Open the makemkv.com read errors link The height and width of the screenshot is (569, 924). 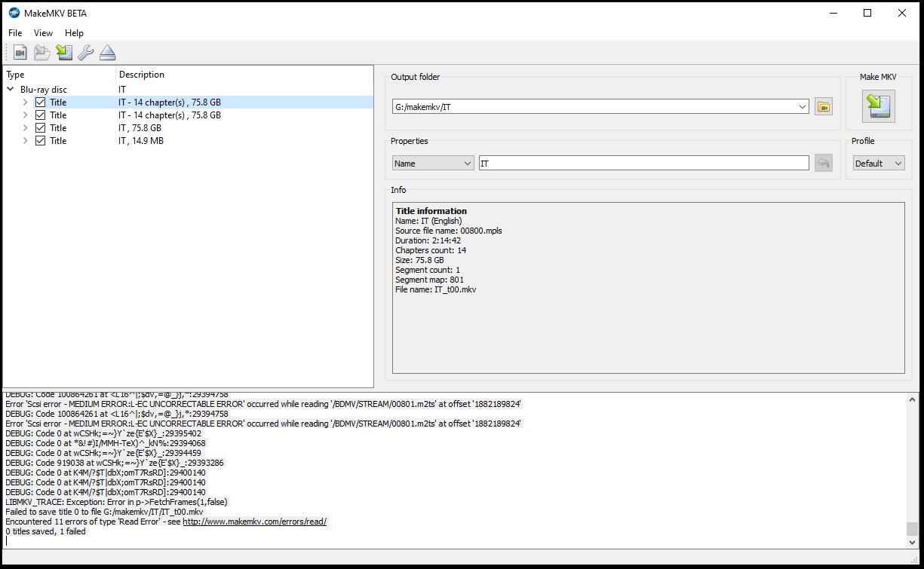click(254, 522)
